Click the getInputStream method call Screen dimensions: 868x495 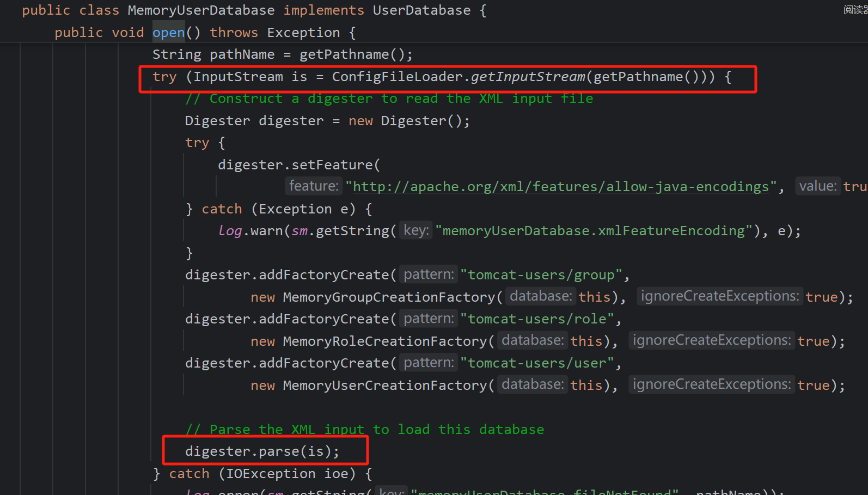[528, 77]
